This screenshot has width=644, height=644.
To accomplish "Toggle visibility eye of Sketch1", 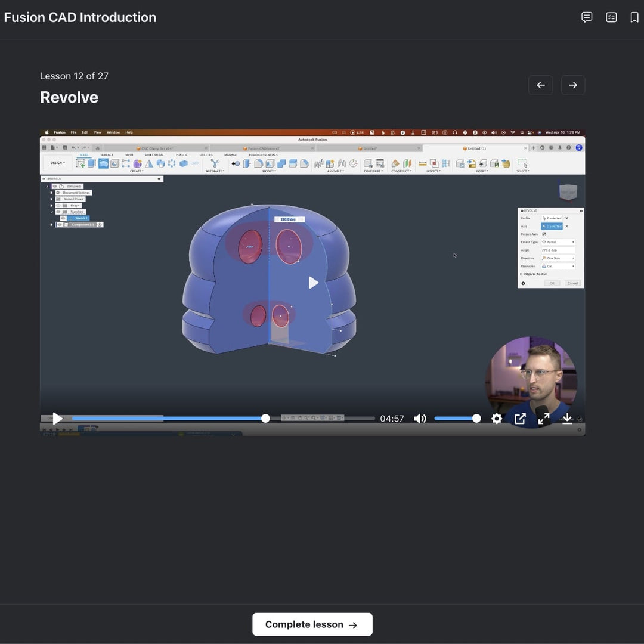I will tap(63, 218).
